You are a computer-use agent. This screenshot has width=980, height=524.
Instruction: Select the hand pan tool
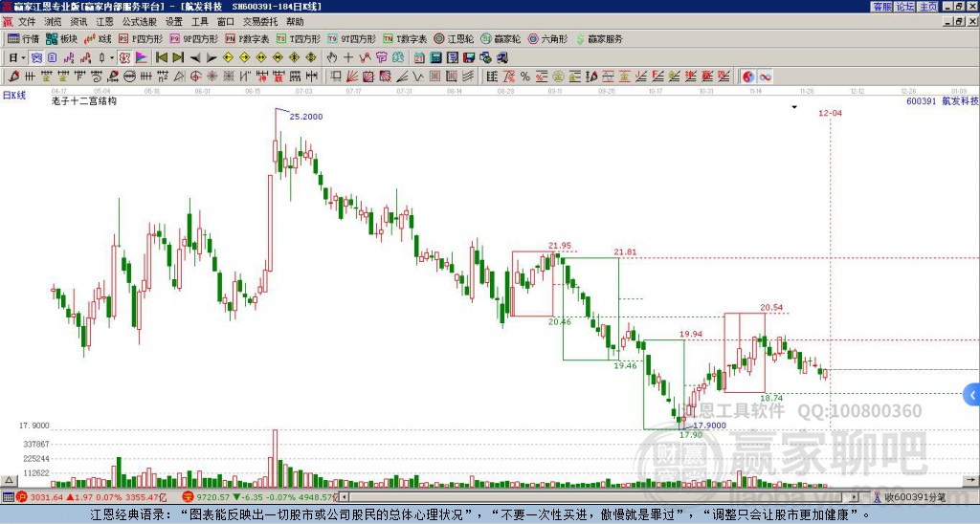pyautogui.click(x=332, y=57)
